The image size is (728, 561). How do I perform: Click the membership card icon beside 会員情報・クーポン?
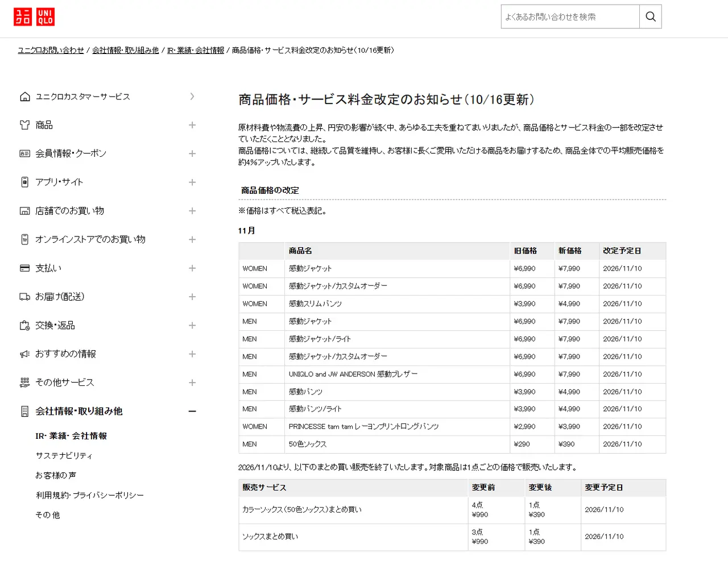[x=25, y=153]
